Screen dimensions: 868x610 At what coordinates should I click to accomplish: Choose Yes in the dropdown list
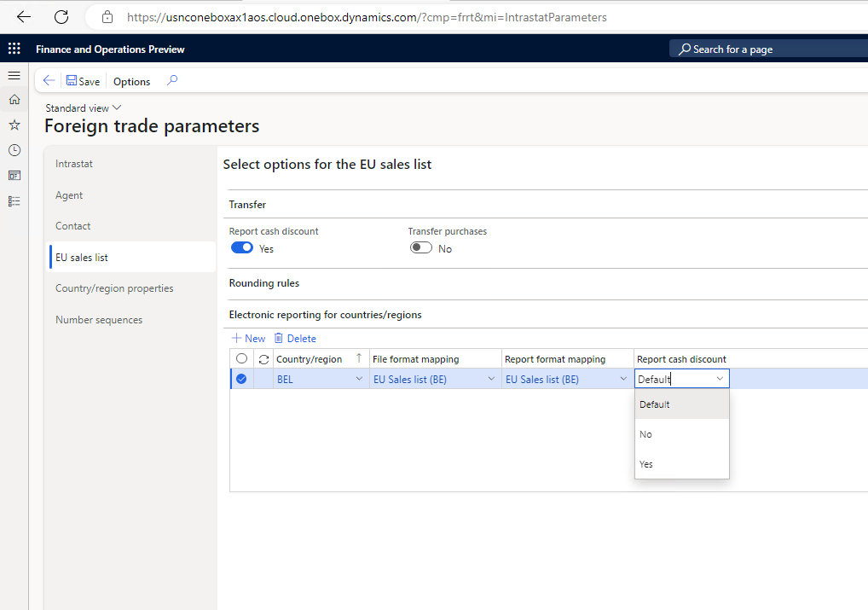click(682, 464)
